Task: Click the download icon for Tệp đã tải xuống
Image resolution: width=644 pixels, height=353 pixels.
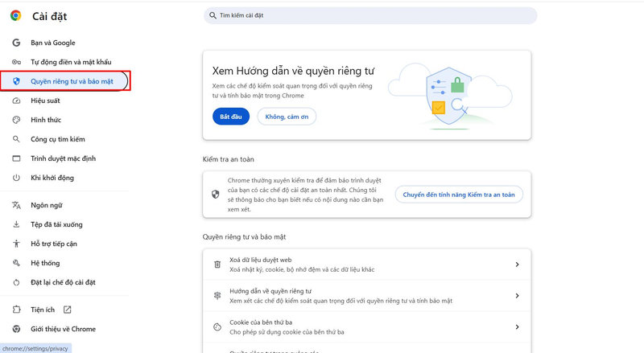Action: click(x=16, y=224)
